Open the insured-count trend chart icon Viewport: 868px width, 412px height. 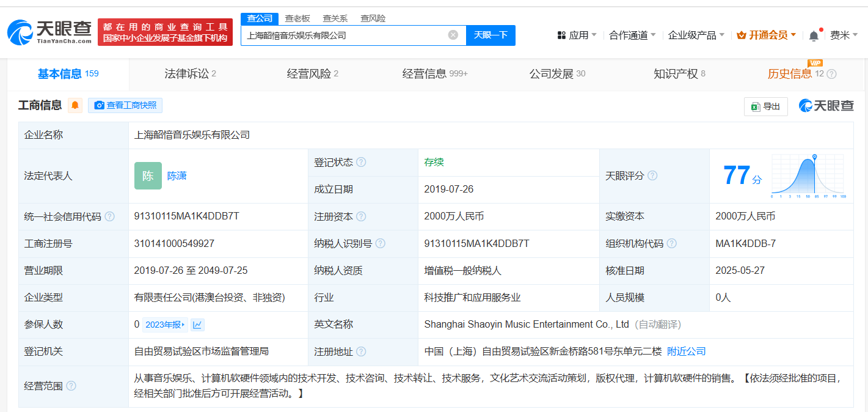tap(197, 325)
